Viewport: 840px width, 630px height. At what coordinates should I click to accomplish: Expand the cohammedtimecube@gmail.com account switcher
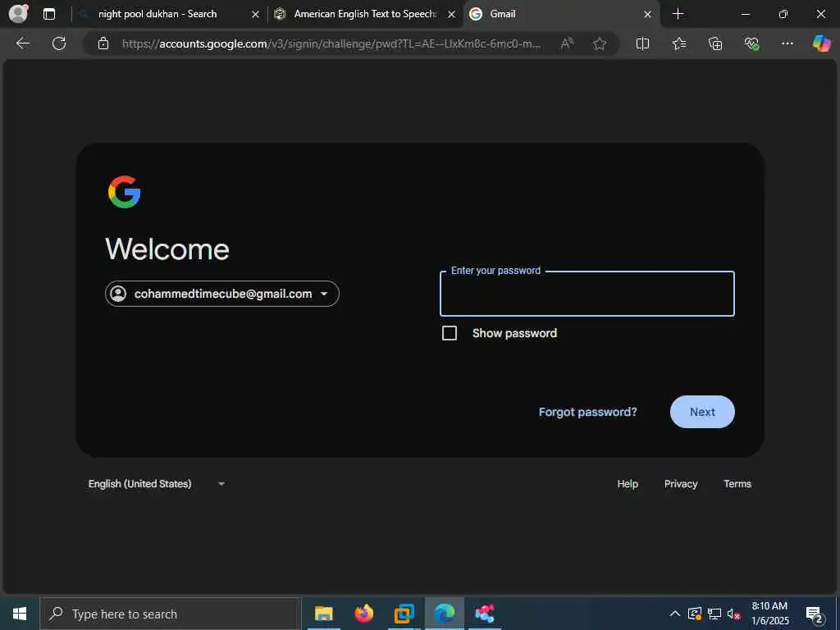(221, 294)
